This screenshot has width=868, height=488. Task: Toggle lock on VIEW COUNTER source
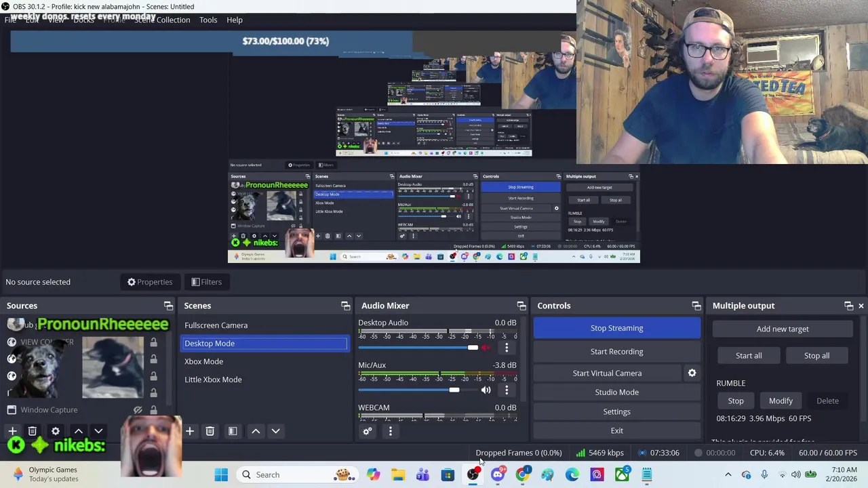pos(153,342)
